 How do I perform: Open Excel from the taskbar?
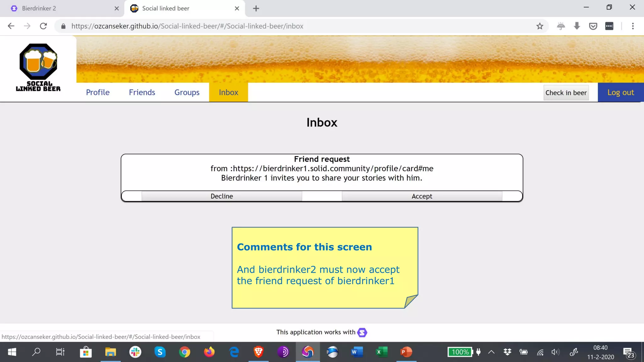[x=381, y=352]
